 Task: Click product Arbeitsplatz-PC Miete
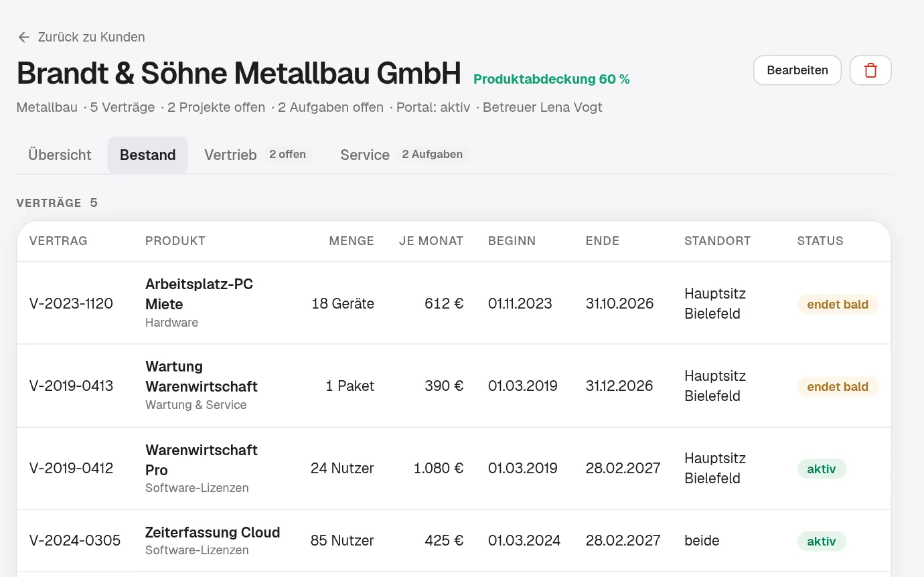pos(200,294)
